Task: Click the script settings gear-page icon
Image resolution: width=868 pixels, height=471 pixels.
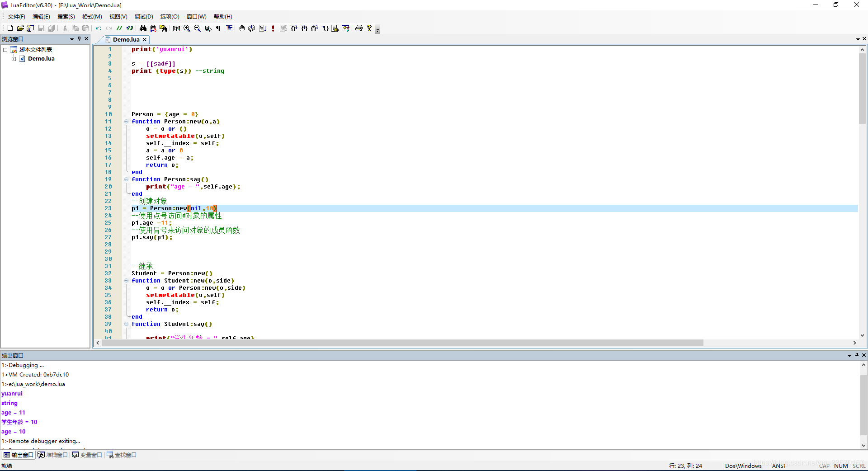Action: (x=335, y=28)
